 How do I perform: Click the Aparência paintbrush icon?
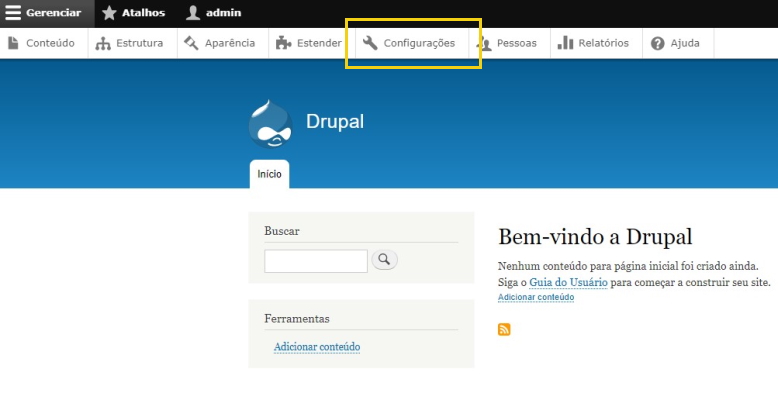click(191, 43)
